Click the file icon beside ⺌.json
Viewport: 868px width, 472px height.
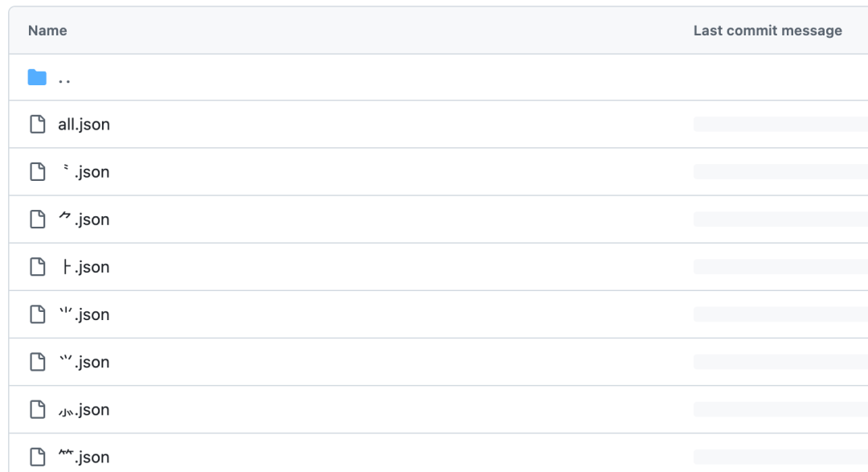[x=37, y=314]
